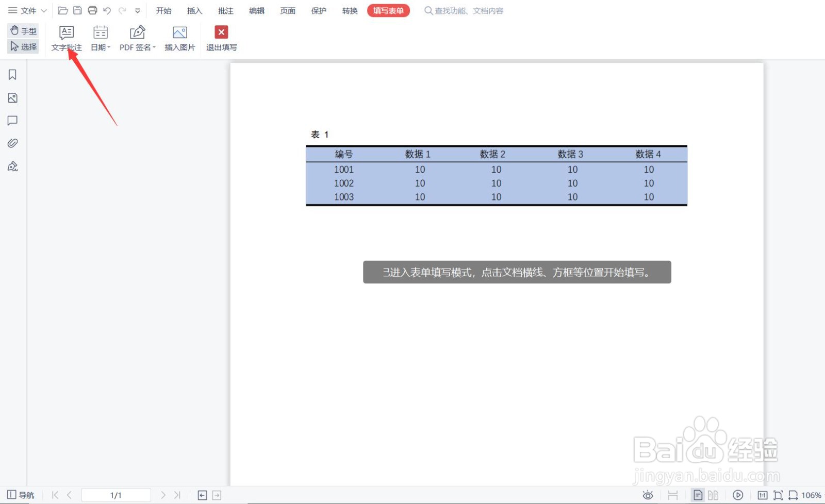
Task: Open the attachments panel in sidebar
Action: (x=12, y=143)
